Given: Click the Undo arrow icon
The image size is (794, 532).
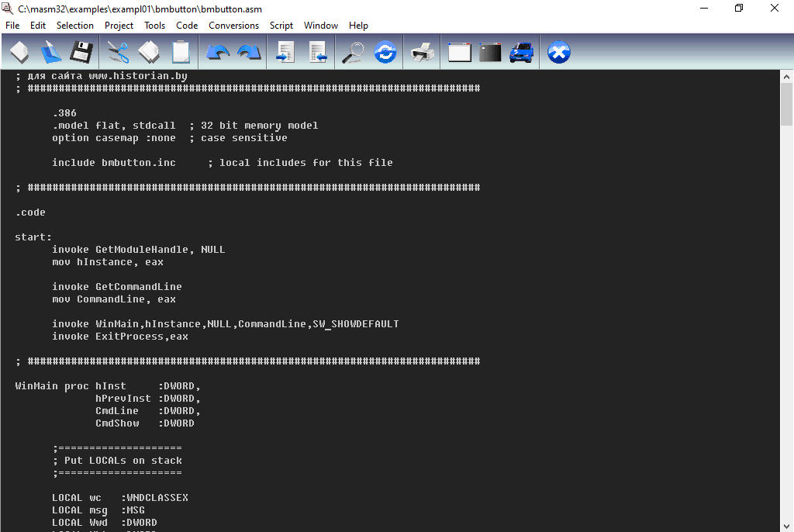Looking at the screenshot, I should pyautogui.click(x=218, y=53).
